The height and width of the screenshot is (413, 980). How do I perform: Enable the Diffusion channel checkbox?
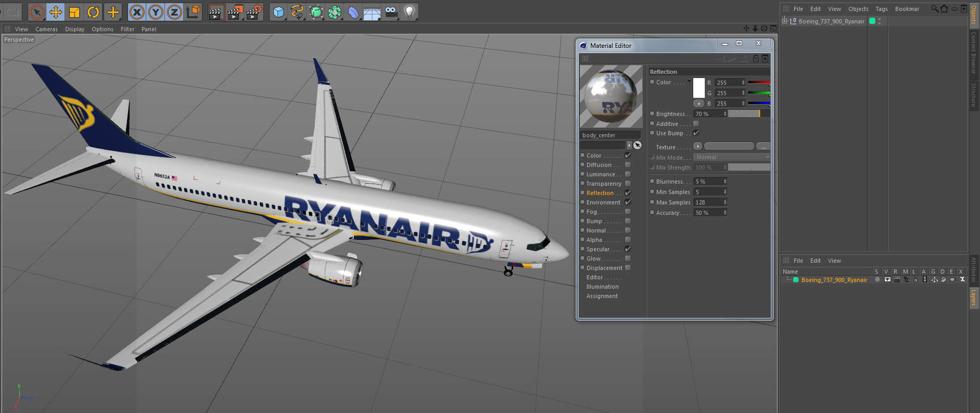(x=628, y=165)
